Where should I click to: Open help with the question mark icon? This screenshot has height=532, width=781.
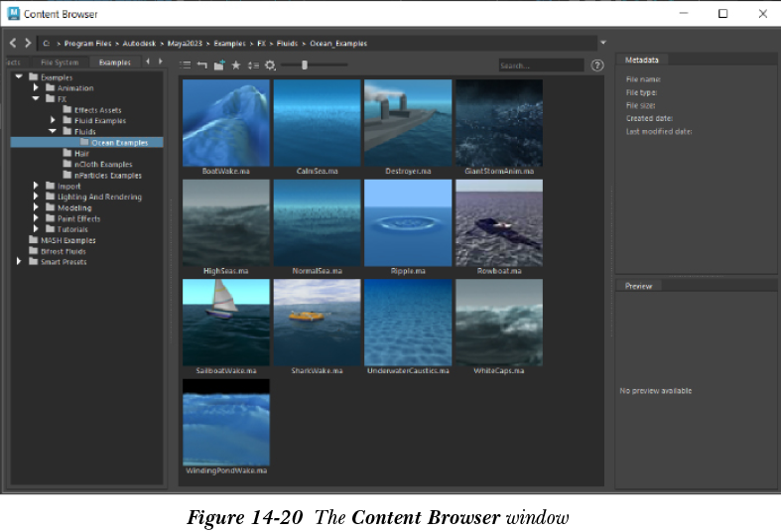pyautogui.click(x=597, y=66)
